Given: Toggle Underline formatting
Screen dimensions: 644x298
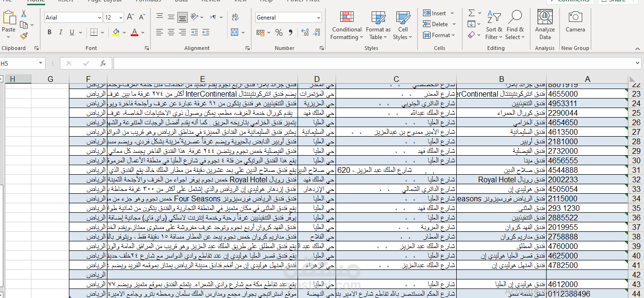Looking at the screenshot, I should pyautogui.click(x=72, y=32).
